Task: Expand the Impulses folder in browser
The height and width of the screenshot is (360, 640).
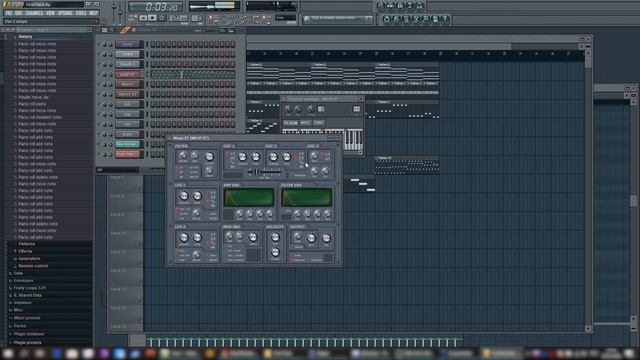Action: tap(22, 302)
